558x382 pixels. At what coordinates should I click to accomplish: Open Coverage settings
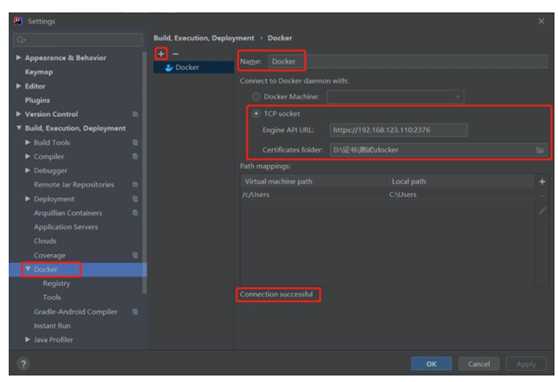pos(49,255)
